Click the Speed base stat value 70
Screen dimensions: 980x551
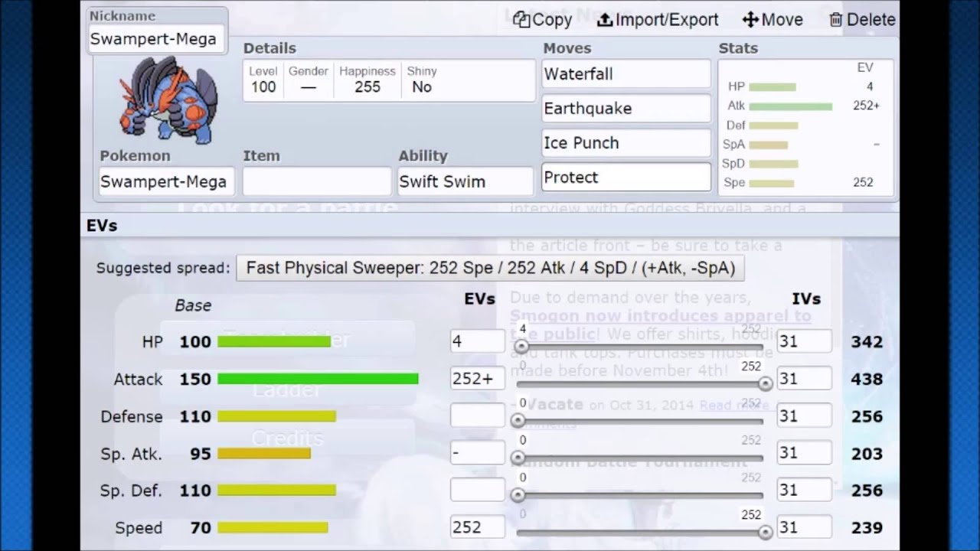tap(200, 527)
